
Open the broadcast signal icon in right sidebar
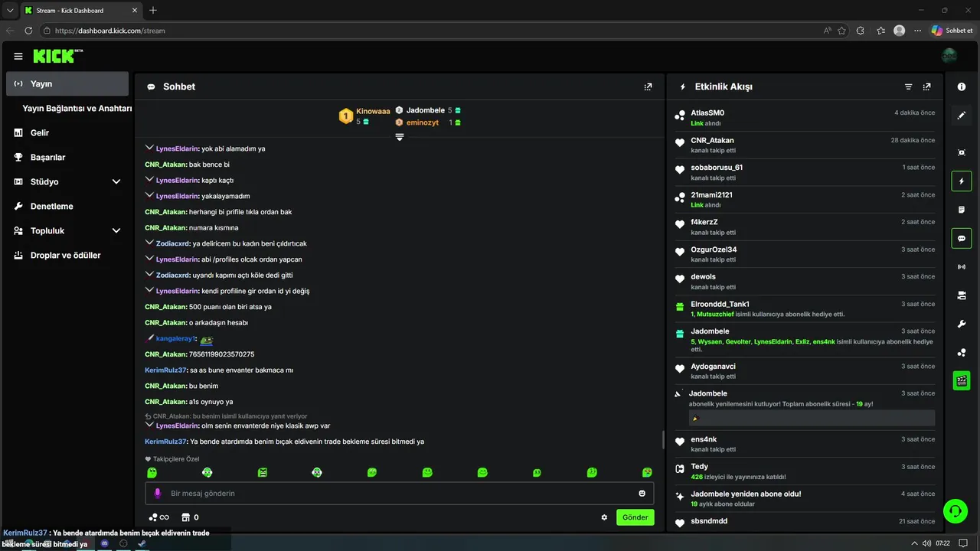pyautogui.click(x=962, y=266)
